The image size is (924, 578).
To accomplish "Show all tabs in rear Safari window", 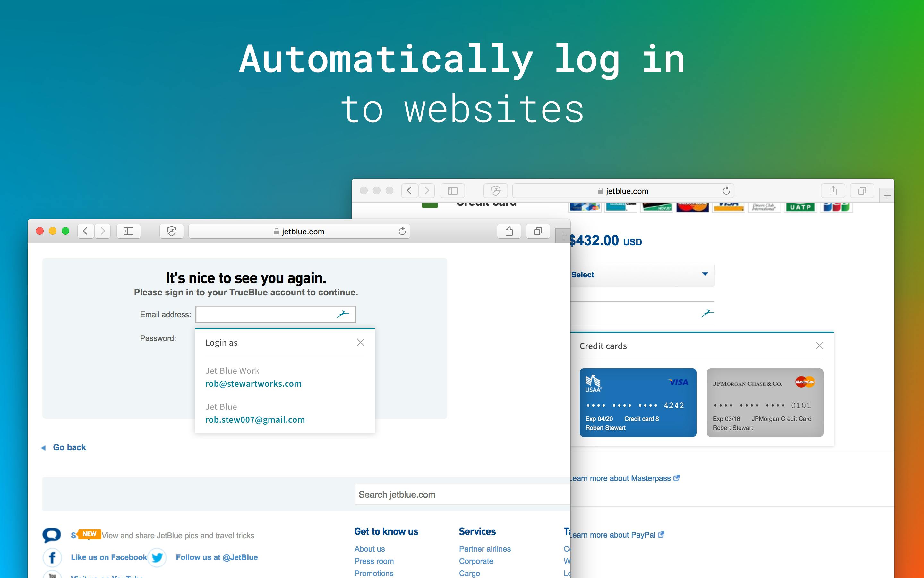I will click(862, 190).
